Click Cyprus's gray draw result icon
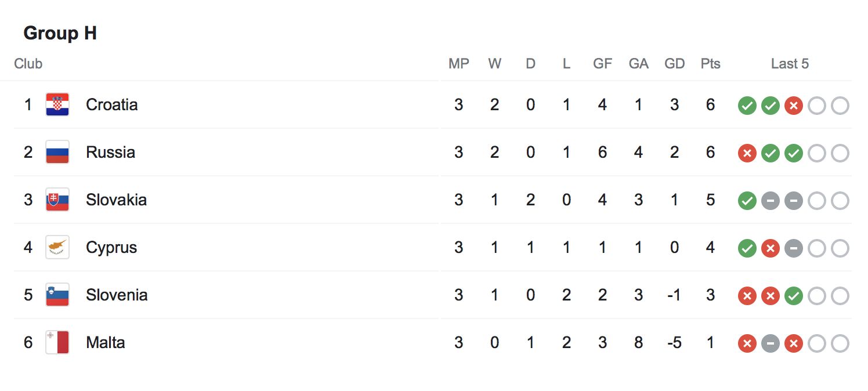The width and height of the screenshot is (868, 391). (793, 249)
